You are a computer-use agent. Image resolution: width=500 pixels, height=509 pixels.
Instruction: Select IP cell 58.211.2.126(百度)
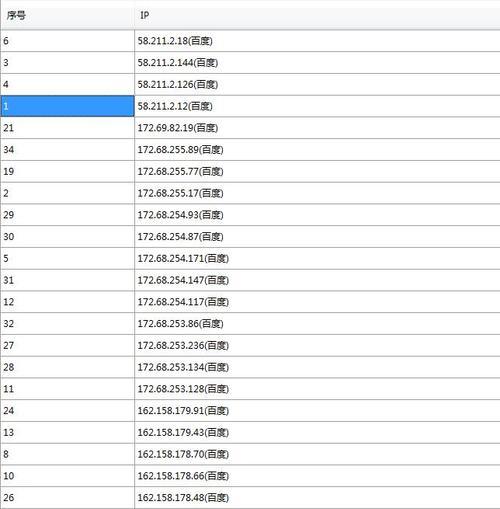click(317, 84)
